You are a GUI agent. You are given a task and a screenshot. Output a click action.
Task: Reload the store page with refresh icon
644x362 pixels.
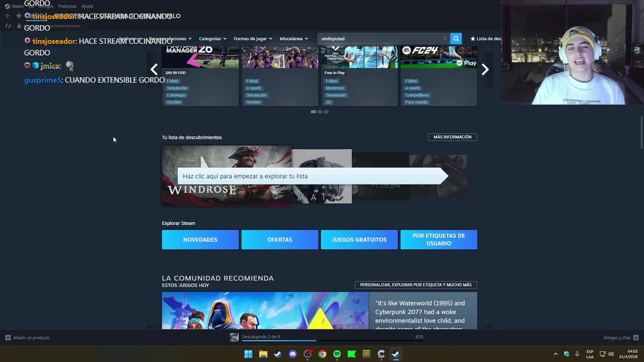(x=8, y=26)
